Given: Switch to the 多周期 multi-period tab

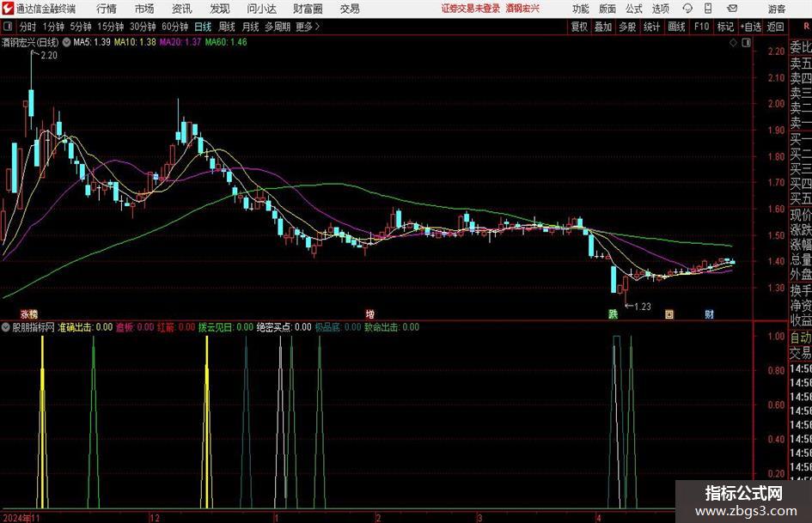Looking at the screenshot, I should (x=278, y=27).
